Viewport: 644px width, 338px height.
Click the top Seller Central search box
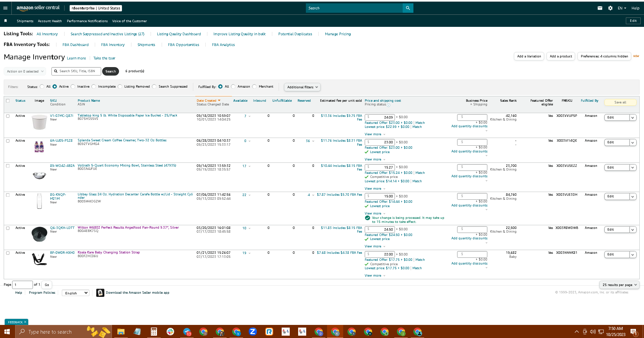coord(354,8)
